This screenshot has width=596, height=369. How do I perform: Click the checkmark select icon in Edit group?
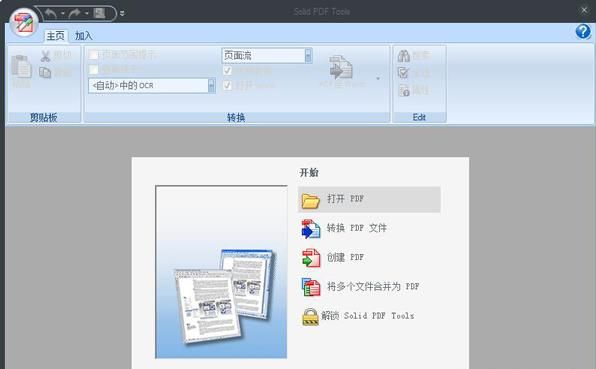404,72
